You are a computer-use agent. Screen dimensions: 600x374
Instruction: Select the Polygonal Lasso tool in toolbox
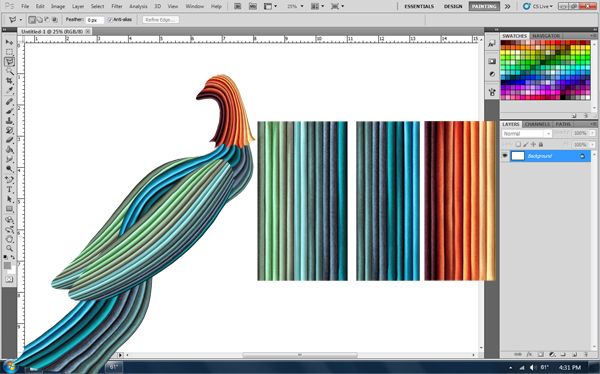tap(9, 61)
